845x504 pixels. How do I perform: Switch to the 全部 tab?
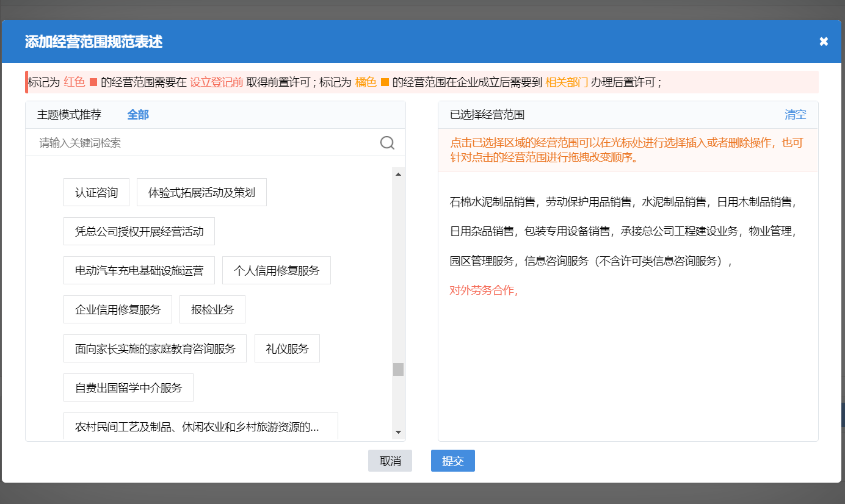click(x=138, y=114)
